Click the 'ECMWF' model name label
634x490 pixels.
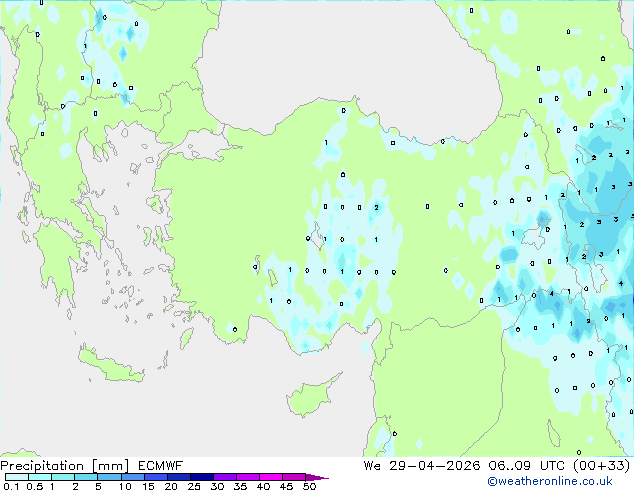tap(161, 466)
